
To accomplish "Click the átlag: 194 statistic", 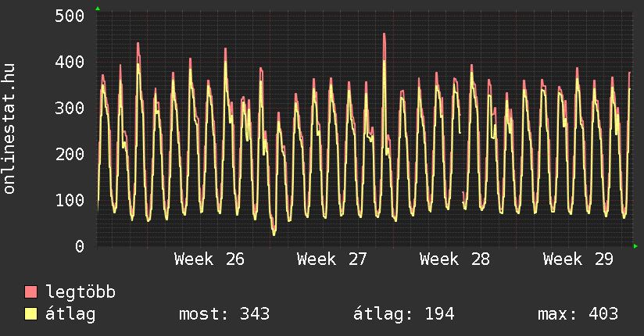I will 404,314.
